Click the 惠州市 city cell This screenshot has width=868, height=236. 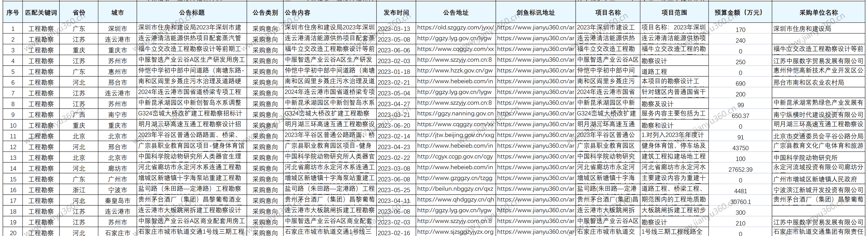click(x=118, y=72)
